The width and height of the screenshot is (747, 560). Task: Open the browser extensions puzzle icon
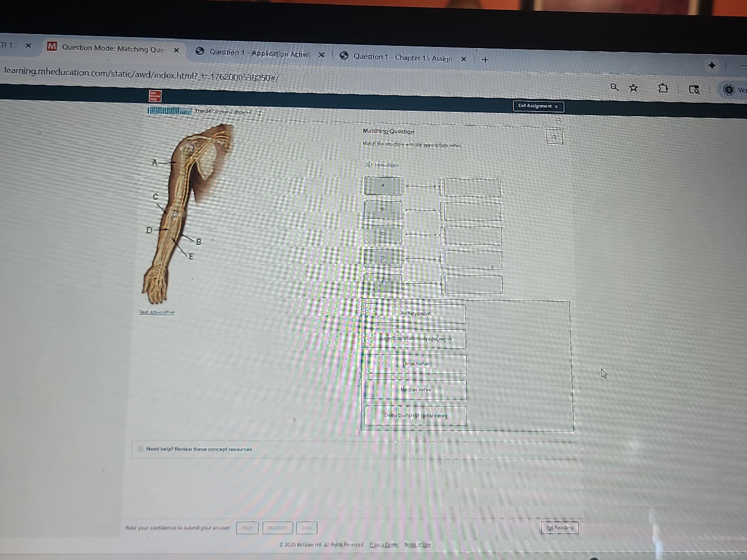coord(663,88)
